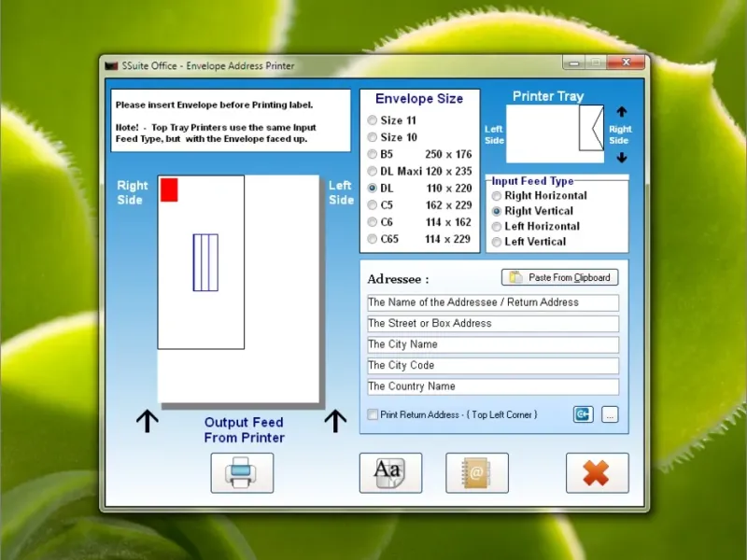
Task: Click the Street or Box Address field
Action: click(x=493, y=323)
